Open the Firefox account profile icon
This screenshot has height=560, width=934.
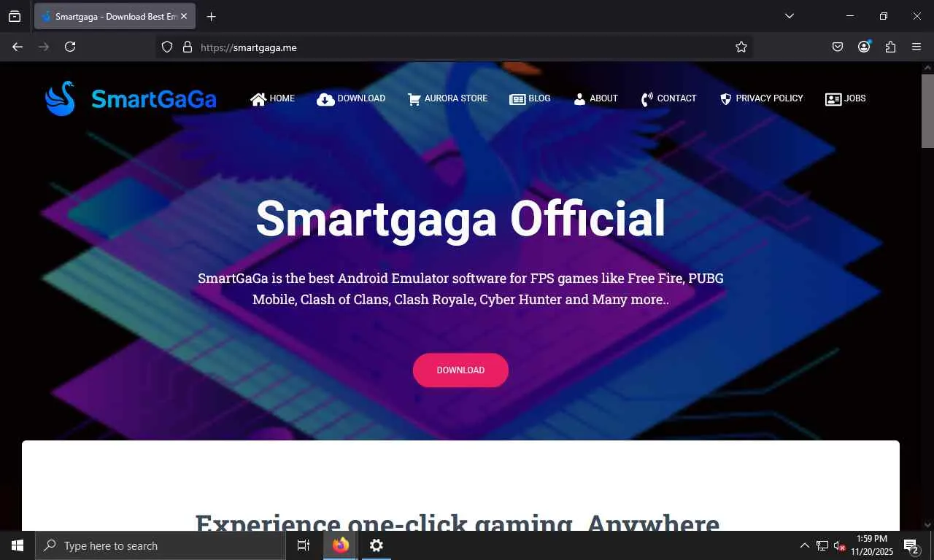click(x=864, y=47)
